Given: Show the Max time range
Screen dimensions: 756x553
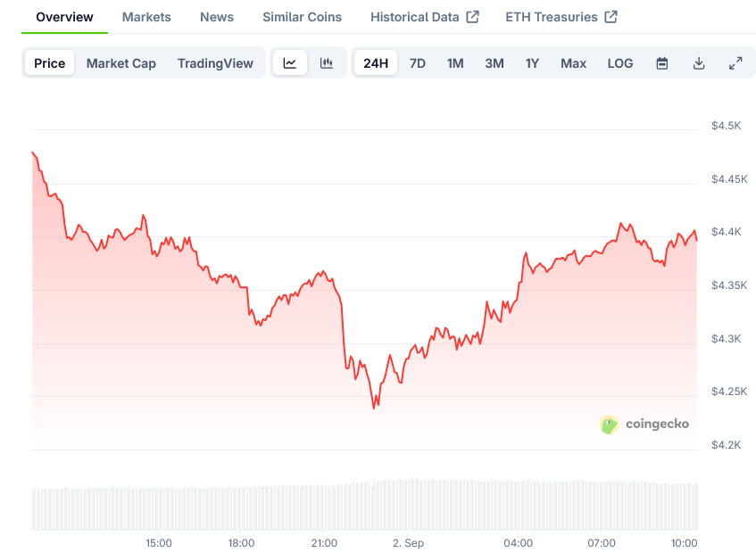Looking at the screenshot, I should 573,63.
